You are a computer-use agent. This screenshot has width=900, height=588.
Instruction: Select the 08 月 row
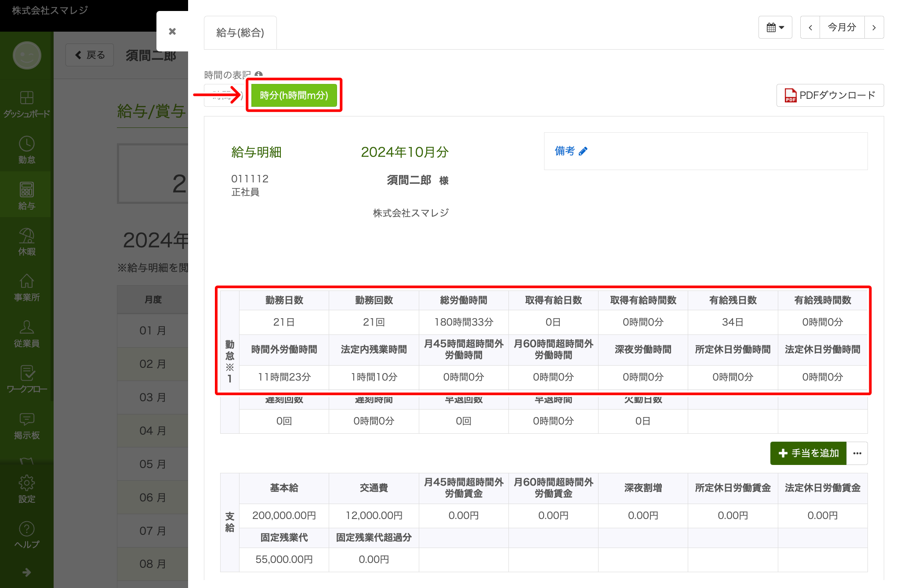pyautogui.click(x=152, y=564)
